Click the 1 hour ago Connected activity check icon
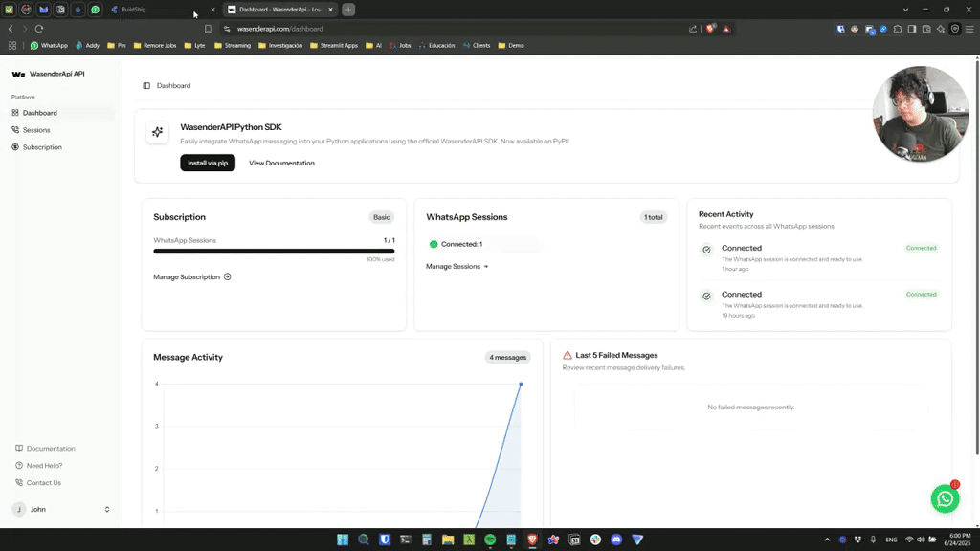This screenshot has height=551, width=980. pyautogui.click(x=706, y=250)
